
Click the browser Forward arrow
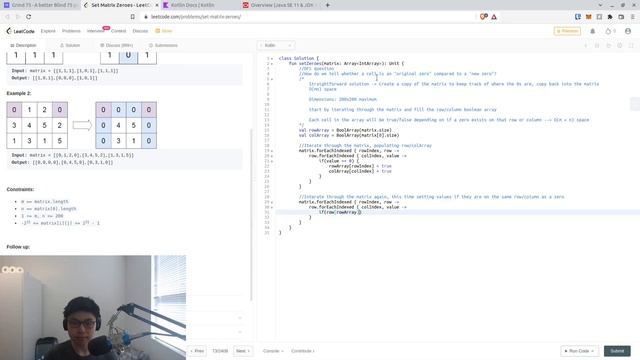point(18,17)
